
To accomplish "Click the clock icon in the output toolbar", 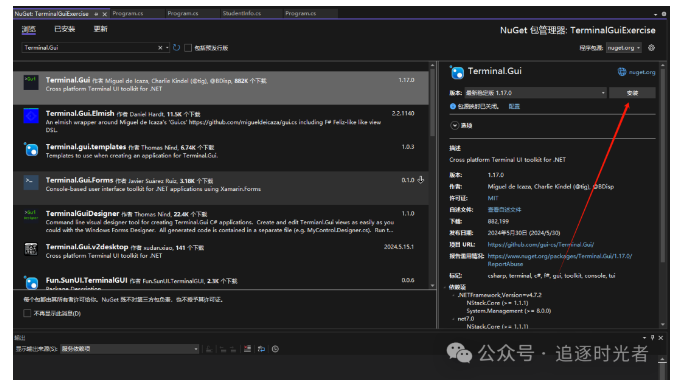I will (x=275, y=349).
